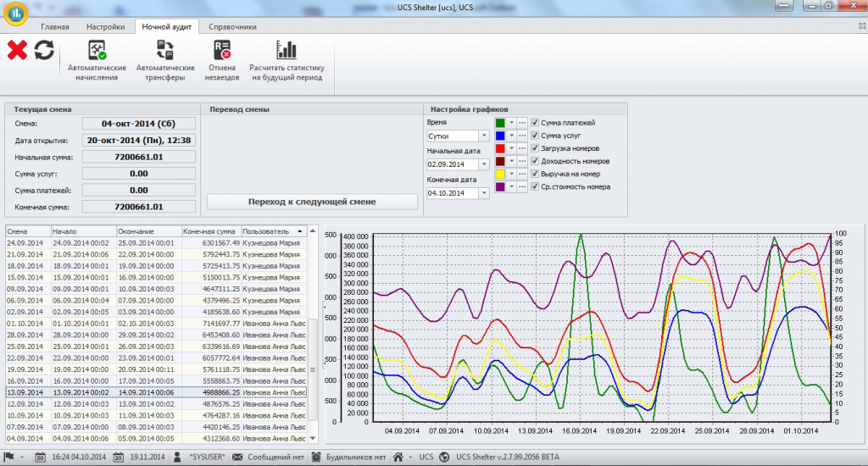
Task: Click the red color swatch for Загрузка номеров
Action: tap(500, 148)
